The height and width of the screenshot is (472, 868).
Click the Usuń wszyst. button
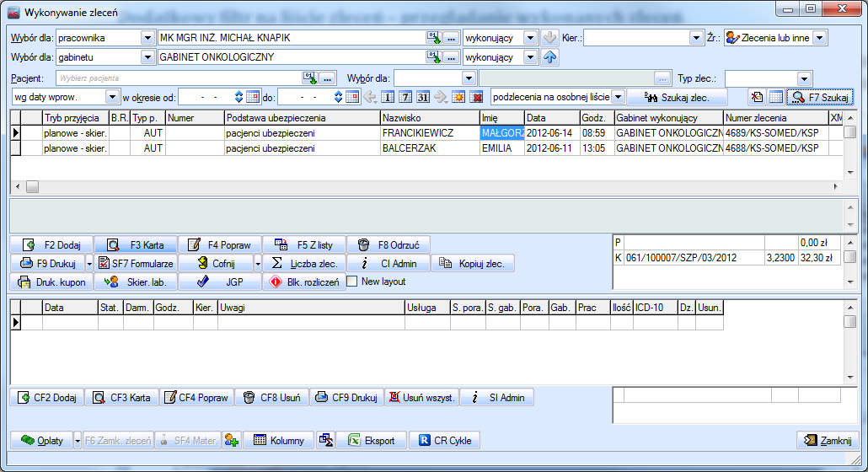(422, 397)
